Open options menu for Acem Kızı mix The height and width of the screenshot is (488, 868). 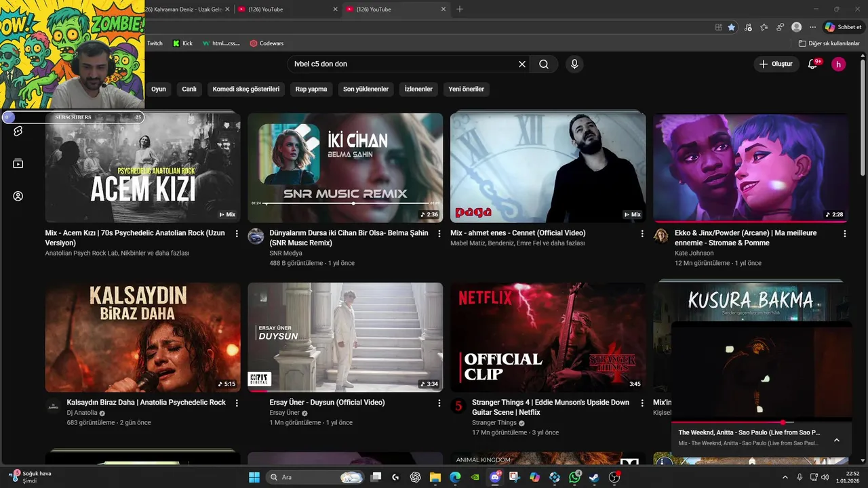coord(237,233)
